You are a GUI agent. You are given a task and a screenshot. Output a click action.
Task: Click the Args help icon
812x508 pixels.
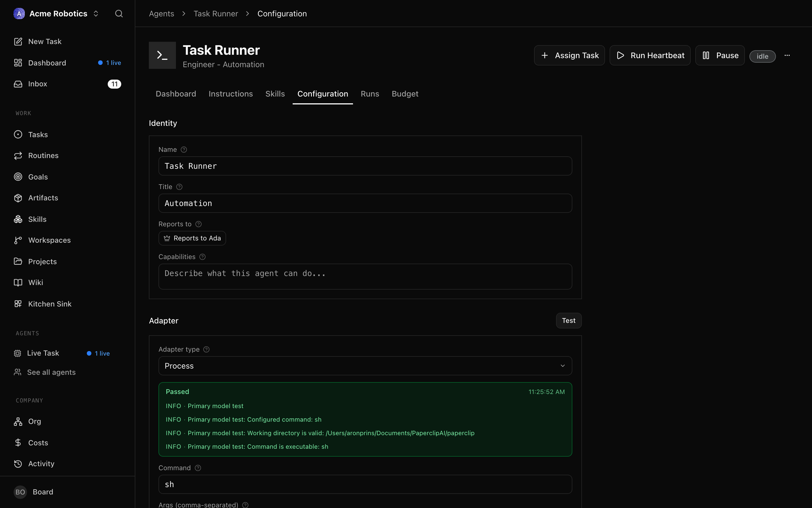(x=246, y=505)
